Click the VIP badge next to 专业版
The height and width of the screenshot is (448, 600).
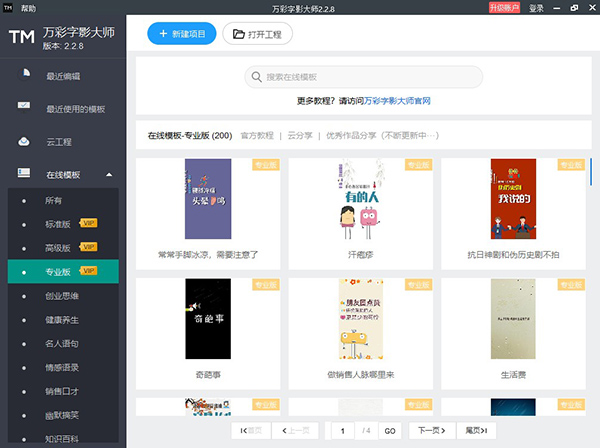(88, 271)
